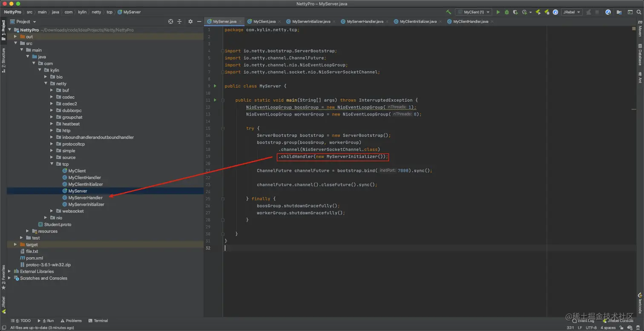The height and width of the screenshot is (331, 644).
Task: Open Favorites tool window on left strip
Action: [x=3, y=277]
